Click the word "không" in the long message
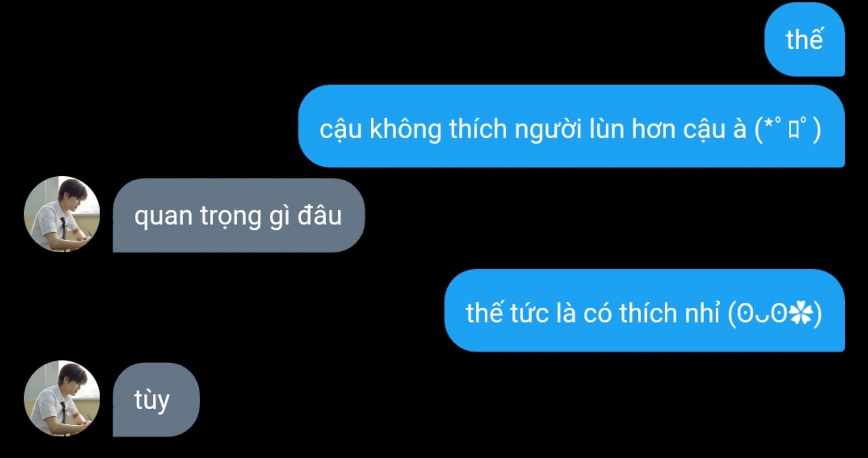Image resolution: width=868 pixels, height=458 pixels. (x=405, y=129)
